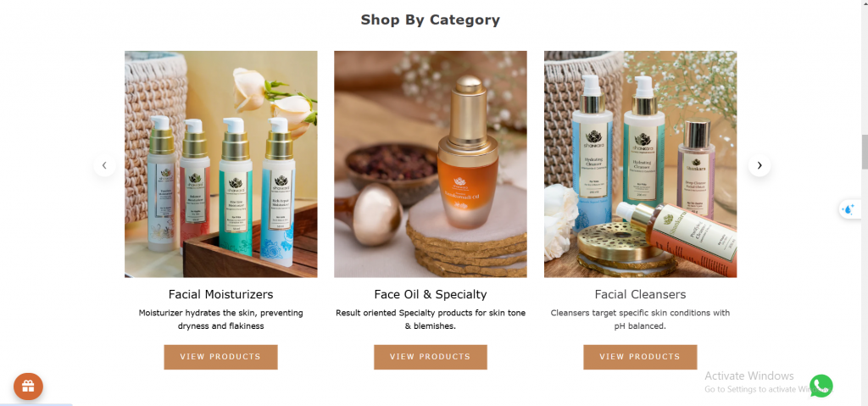View products for Facial Moisturizers
The image size is (868, 406).
pos(220,357)
